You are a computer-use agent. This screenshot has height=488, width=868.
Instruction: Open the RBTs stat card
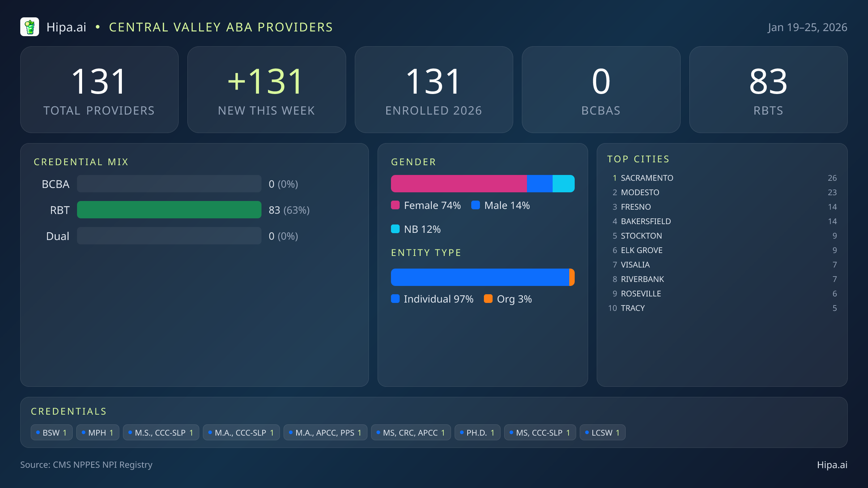click(x=768, y=90)
